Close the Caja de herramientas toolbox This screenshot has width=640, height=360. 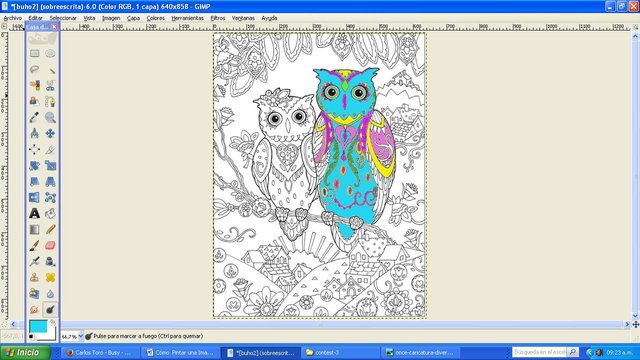54,27
